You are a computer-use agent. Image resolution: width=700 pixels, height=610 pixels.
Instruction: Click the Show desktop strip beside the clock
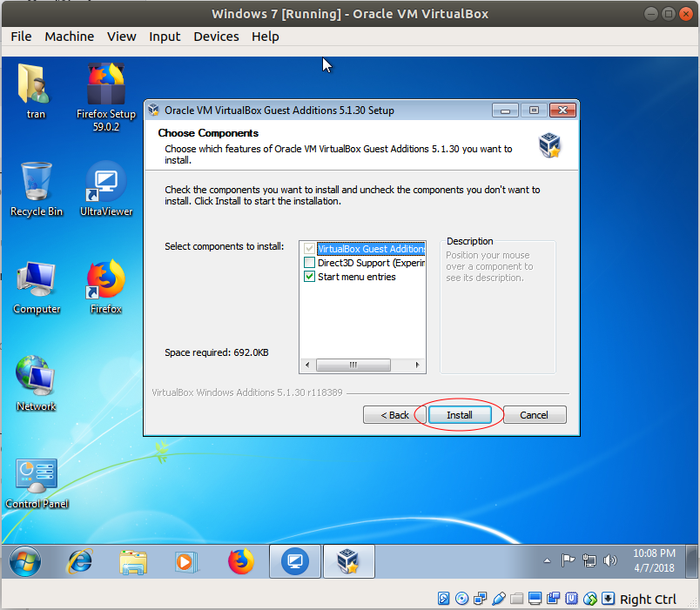click(691, 561)
